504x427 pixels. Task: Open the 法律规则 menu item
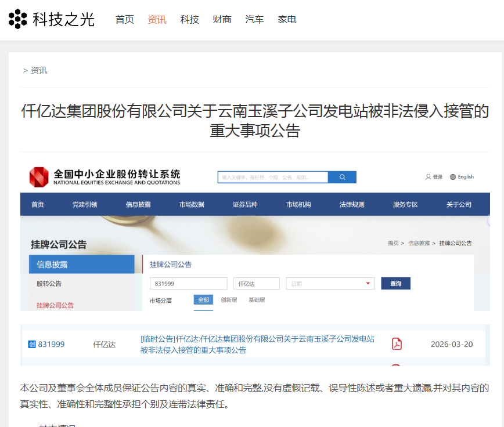click(x=352, y=205)
